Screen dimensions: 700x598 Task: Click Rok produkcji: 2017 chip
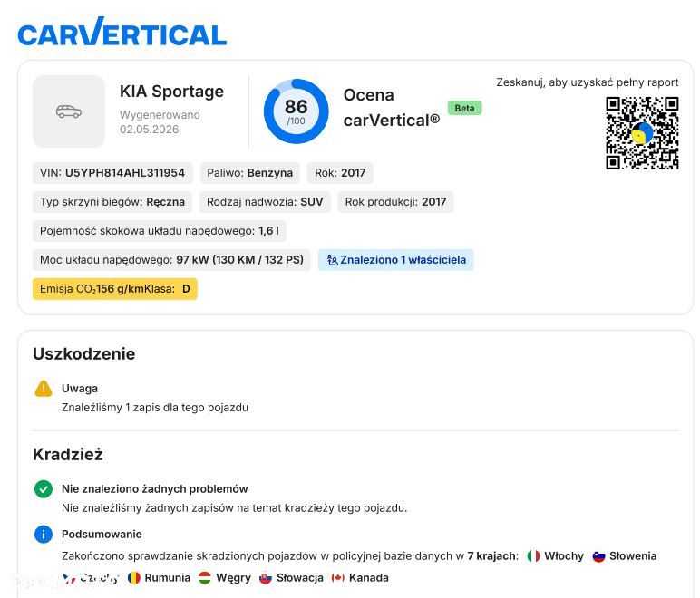[x=395, y=202]
